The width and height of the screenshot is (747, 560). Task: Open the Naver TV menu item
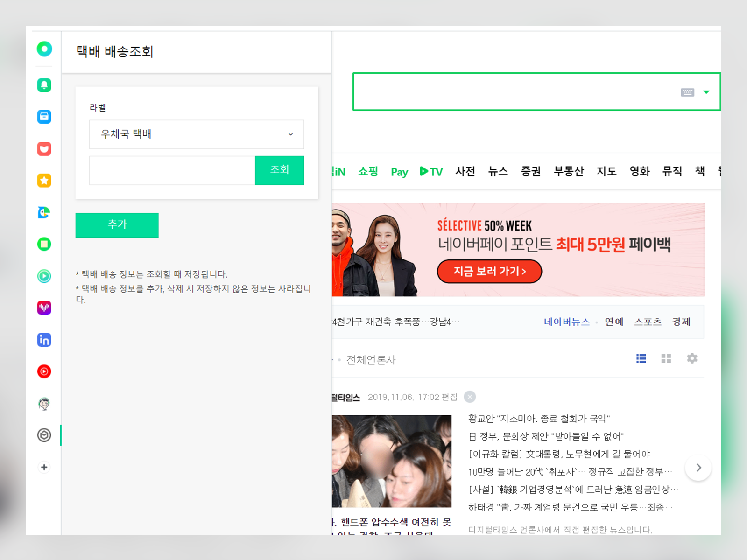(431, 171)
